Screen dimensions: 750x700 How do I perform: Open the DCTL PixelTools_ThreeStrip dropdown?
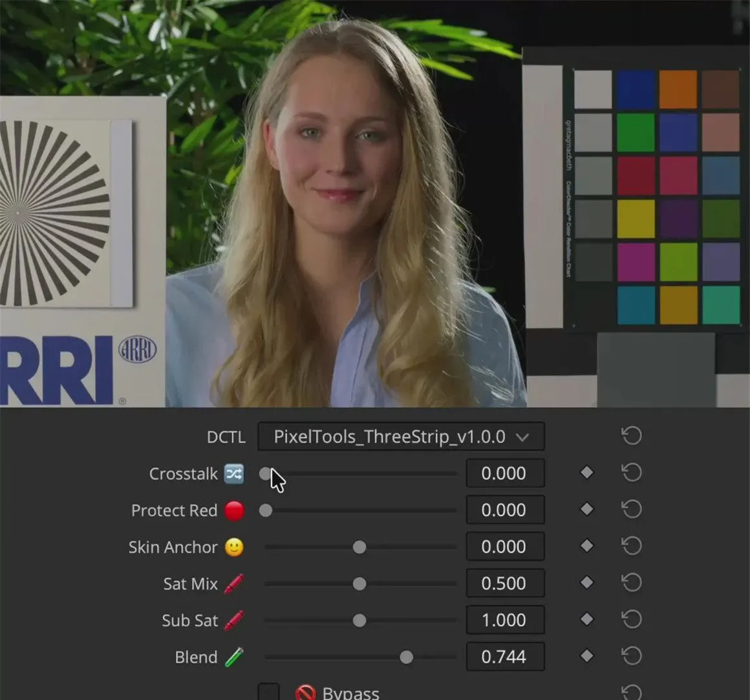[401, 436]
